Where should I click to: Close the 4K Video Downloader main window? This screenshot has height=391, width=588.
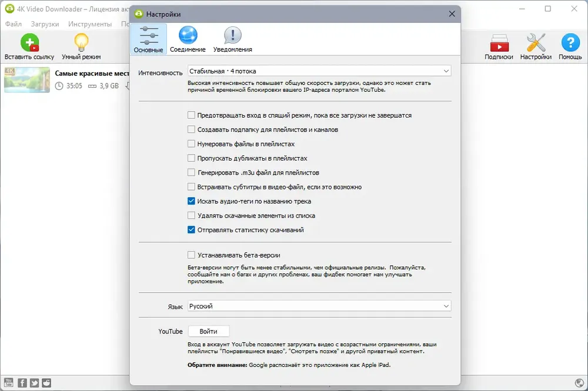[x=574, y=9]
